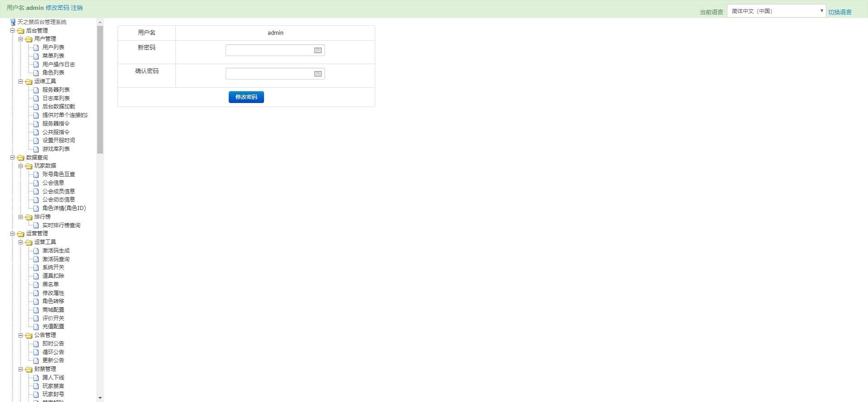Click page icon next to 后台数据加载
868x402 pixels.
(36, 107)
